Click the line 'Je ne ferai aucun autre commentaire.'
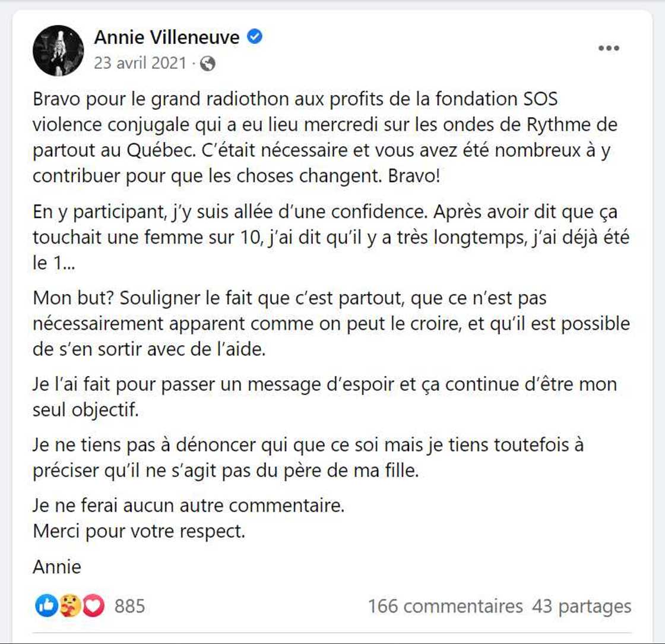This screenshot has height=644, width=665. (189, 506)
